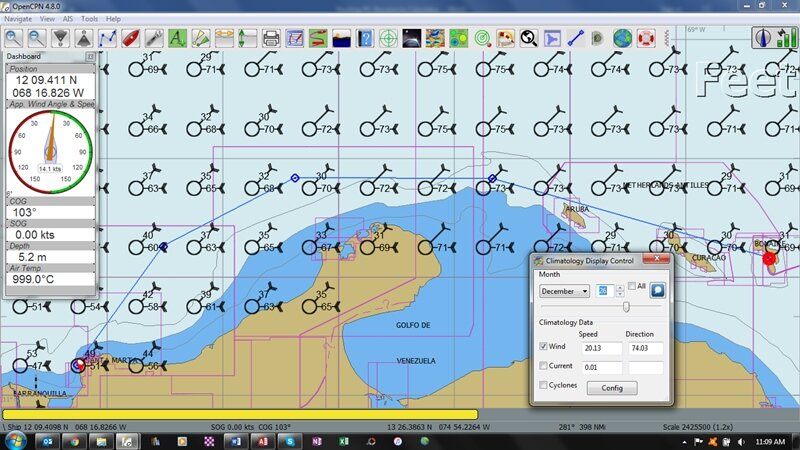Change color scheme with day/night icon
800x450 pixels.
tap(342, 38)
